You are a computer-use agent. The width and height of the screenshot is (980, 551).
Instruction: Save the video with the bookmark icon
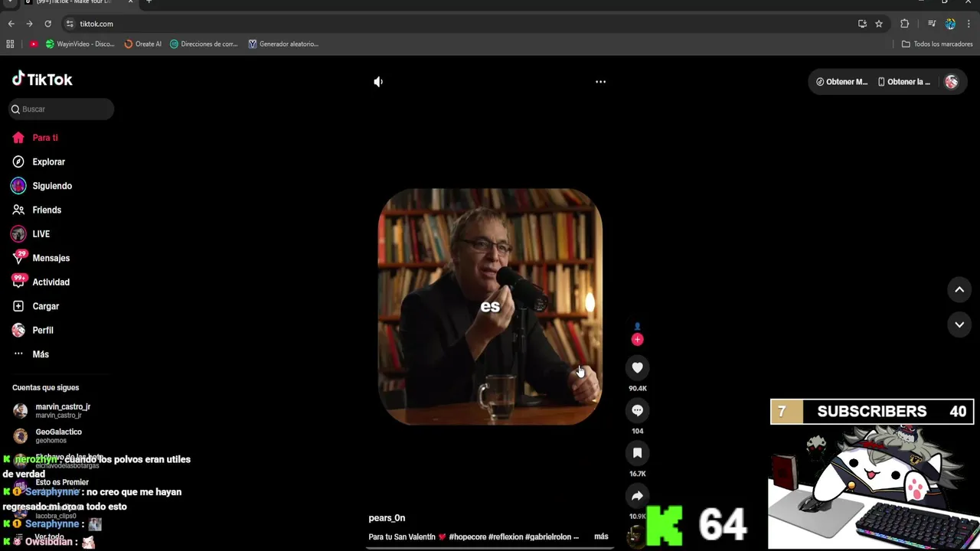click(x=637, y=453)
